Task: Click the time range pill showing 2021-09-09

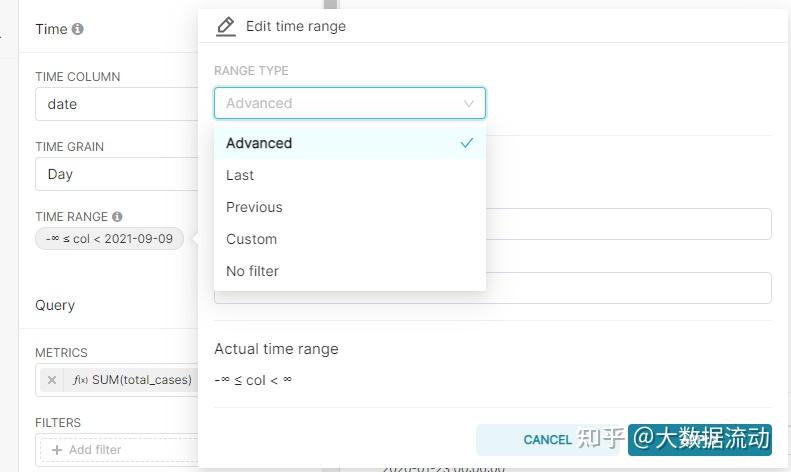Action: tap(109, 239)
